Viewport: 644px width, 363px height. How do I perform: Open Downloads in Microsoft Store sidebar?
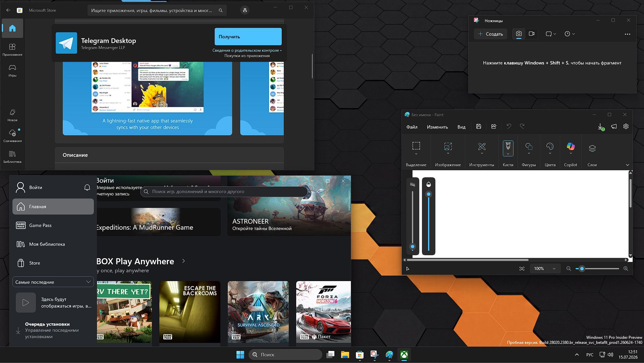point(12,136)
